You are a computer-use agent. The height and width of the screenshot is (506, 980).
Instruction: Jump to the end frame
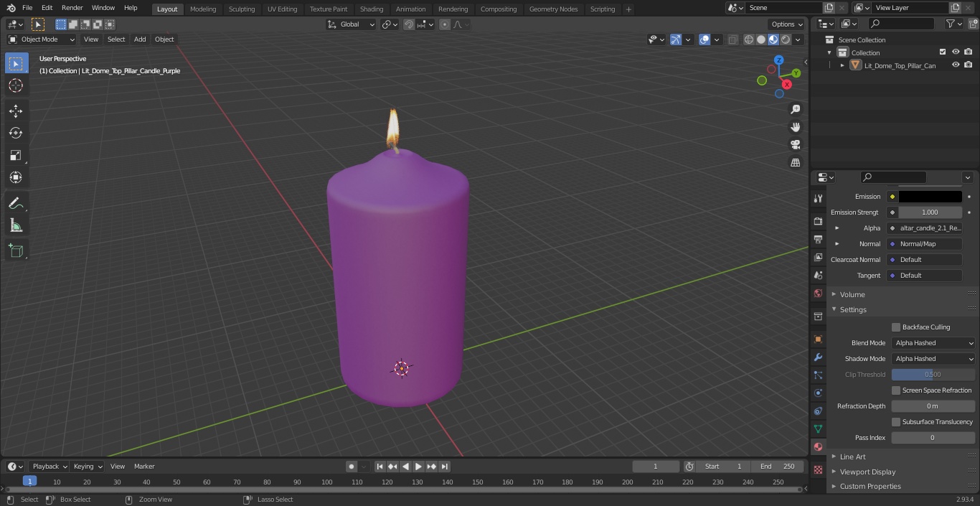[x=444, y=467]
